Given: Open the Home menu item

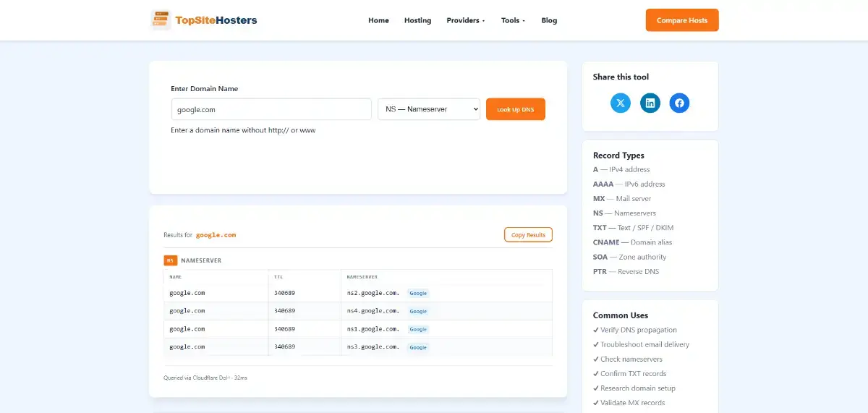Looking at the screenshot, I should pos(378,20).
